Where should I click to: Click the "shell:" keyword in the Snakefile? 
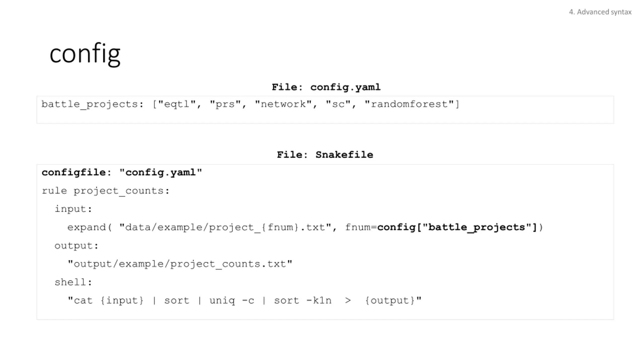coord(73,282)
